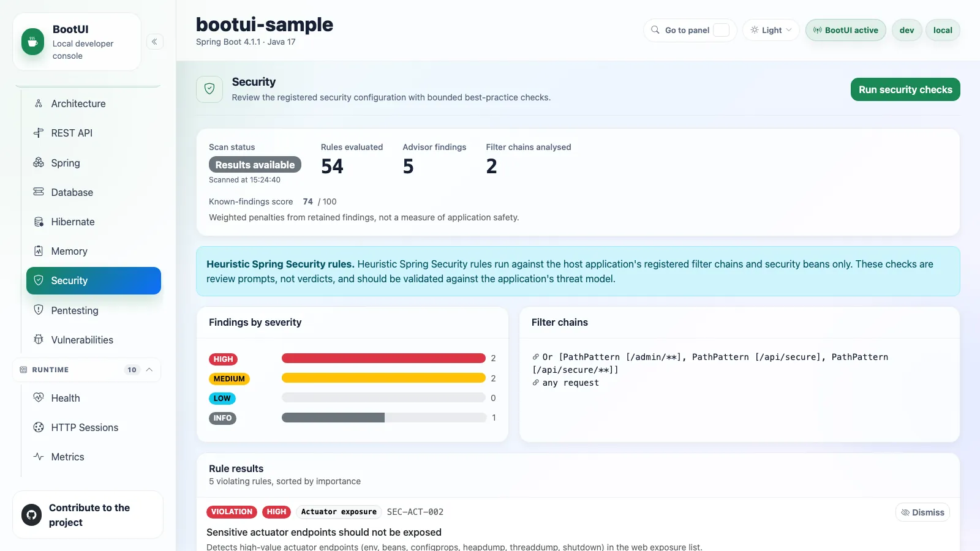This screenshot has width=980, height=551.
Task: Click the local profile badge
Action: coord(943,30)
